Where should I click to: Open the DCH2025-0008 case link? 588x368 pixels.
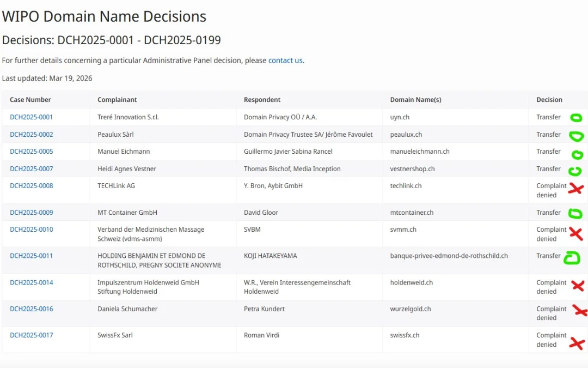coord(31,186)
